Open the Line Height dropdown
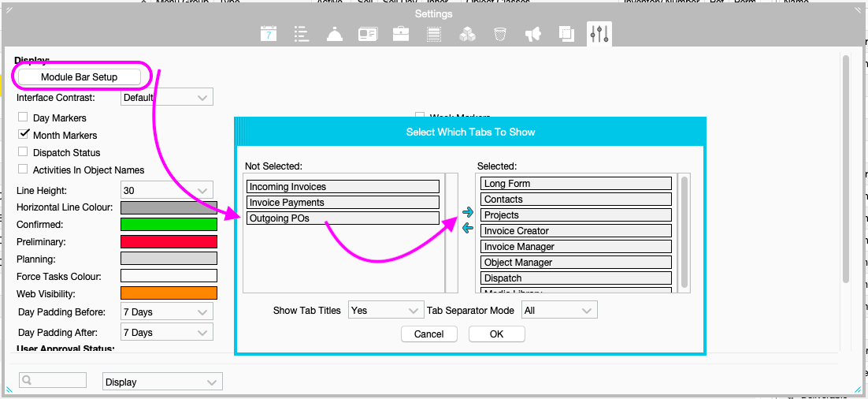The image size is (868, 399). pos(167,190)
